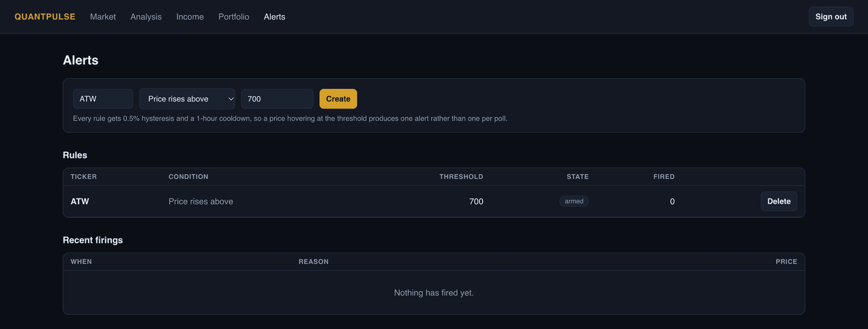868x329 pixels.
Task: Switch to the Income tab
Action: tap(190, 17)
